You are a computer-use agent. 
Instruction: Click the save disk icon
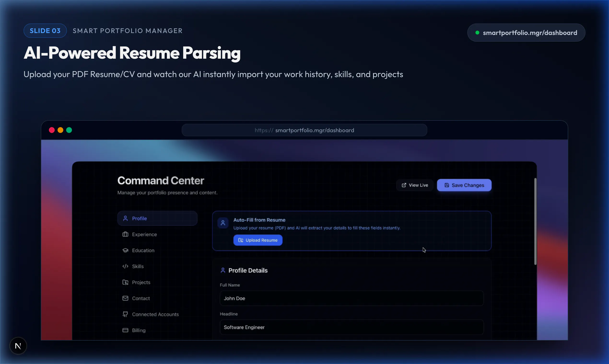[447, 185]
